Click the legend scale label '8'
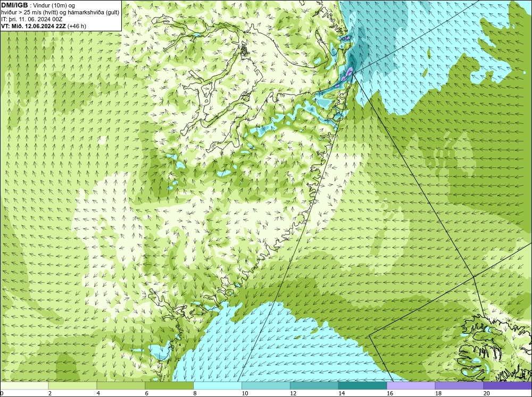The height and width of the screenshot is (397, 532). tap(195, 393)
